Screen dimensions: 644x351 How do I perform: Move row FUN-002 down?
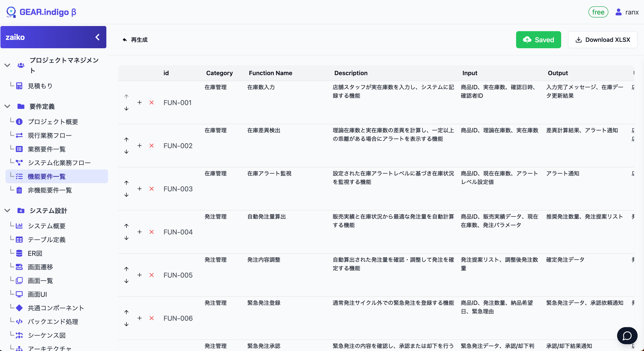pos(126,152)
